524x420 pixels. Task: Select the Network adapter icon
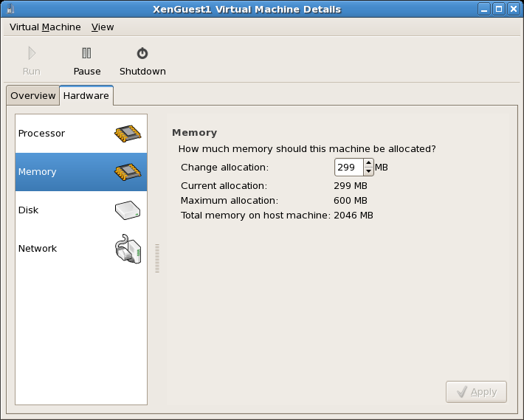tap(128, 249)
